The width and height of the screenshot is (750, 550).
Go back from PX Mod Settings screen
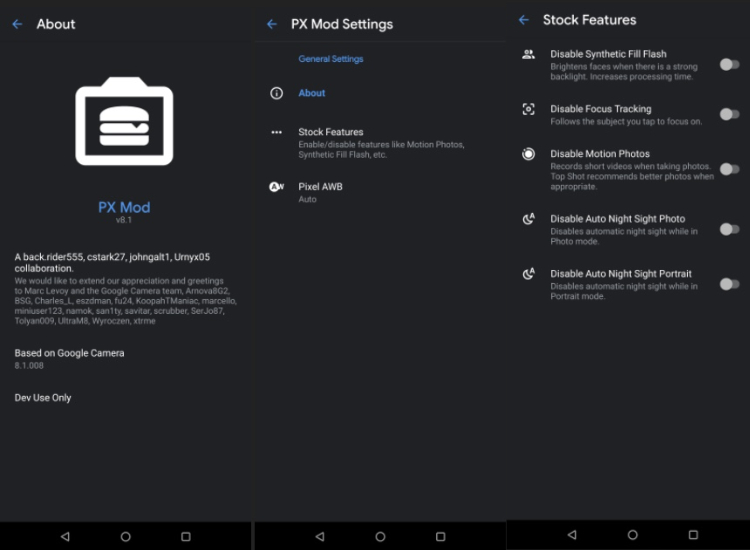(272, 24)
